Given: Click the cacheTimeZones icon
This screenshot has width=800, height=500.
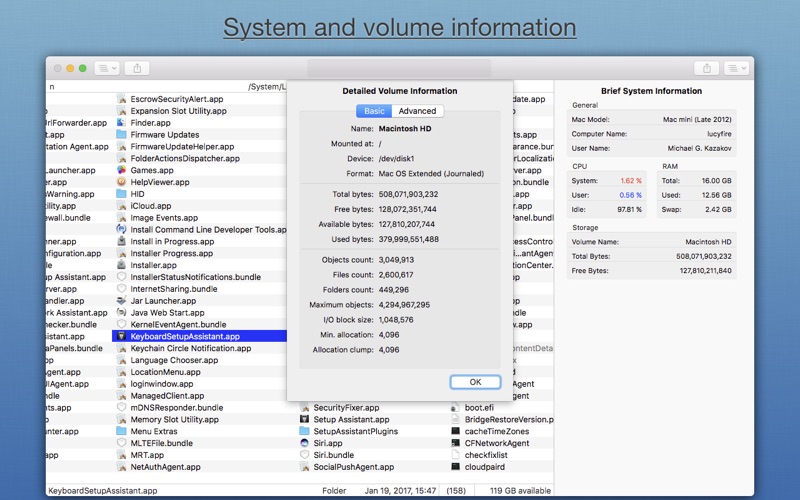Looking at the screenshot, I should tap(456, 431).
